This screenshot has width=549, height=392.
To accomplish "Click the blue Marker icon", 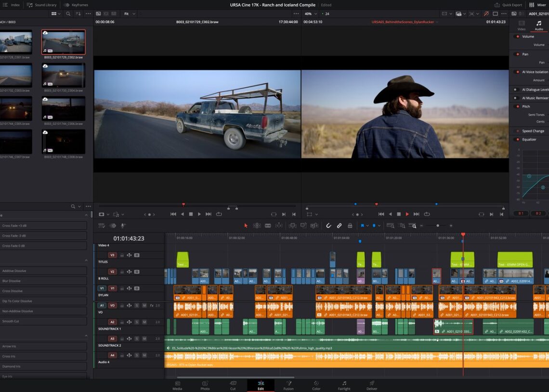I will 374,226.
